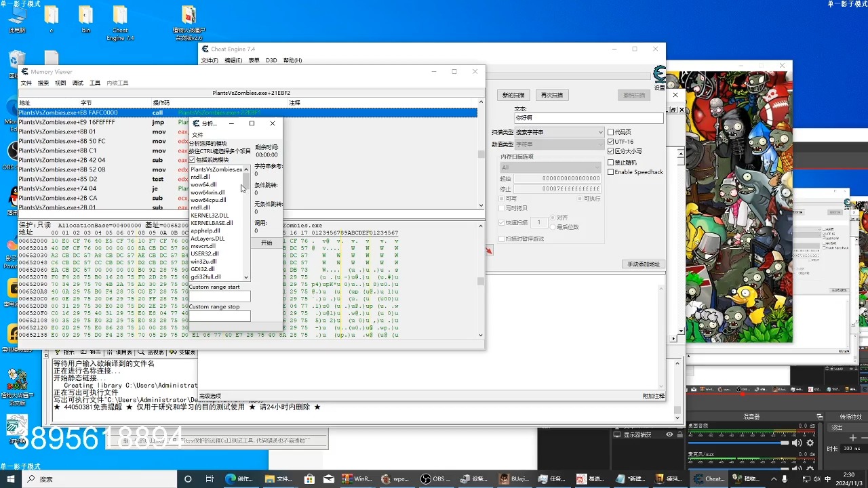This screenshot has width=868, height=488.
Task: Open the Mail taskbar icon
Action: tap(329, 479)
